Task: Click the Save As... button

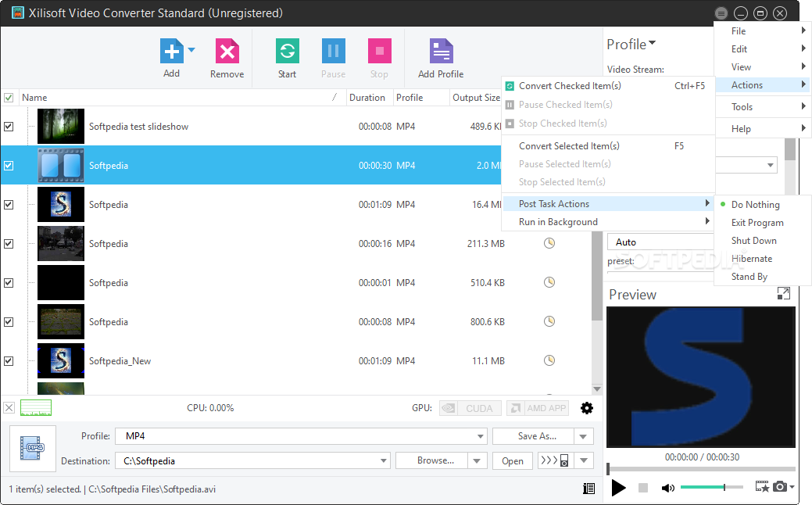Action: (534, 436)
